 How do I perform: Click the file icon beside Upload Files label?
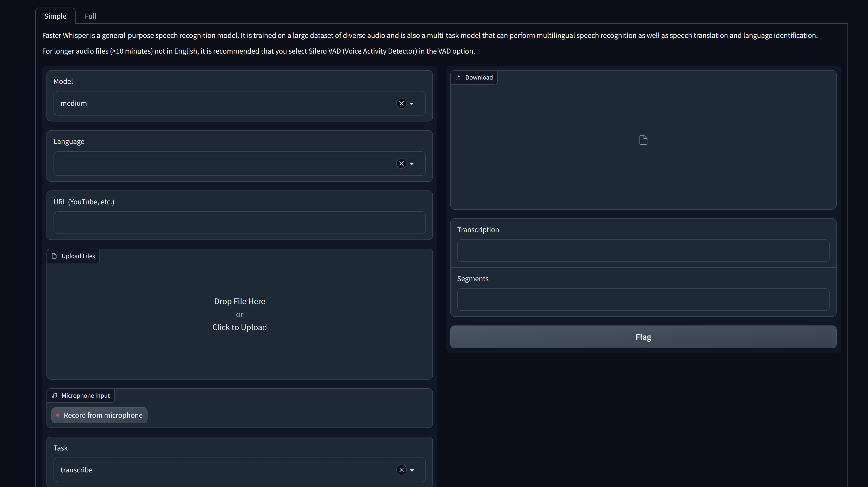pyautogui.click(x=54, y=256)
